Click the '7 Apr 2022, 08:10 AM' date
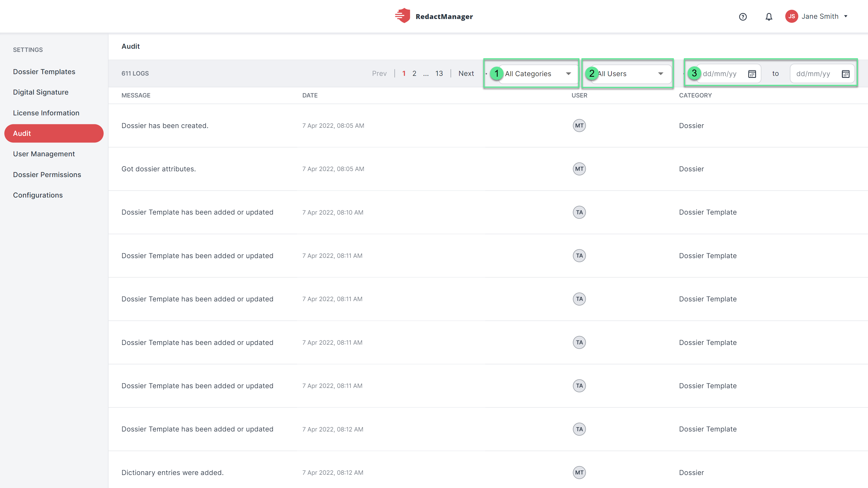The height and width of the screenshot is (488, 868). (333, 213)
